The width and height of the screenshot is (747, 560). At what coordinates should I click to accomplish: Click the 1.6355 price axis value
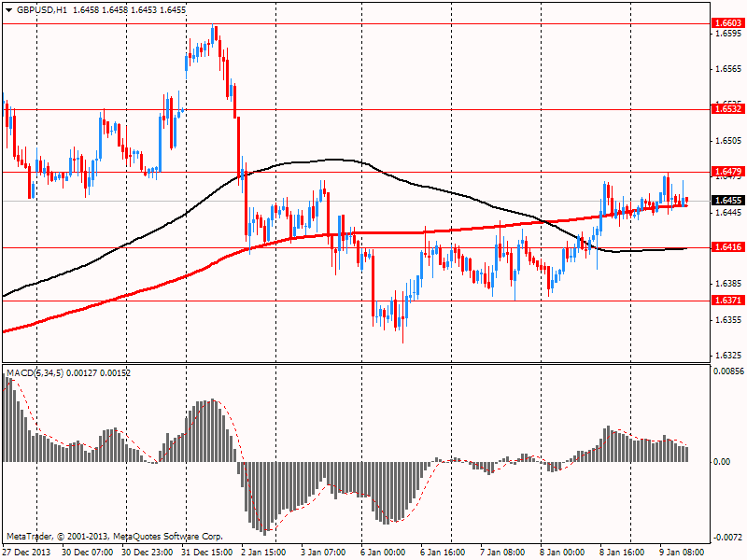tap(729, 319)
